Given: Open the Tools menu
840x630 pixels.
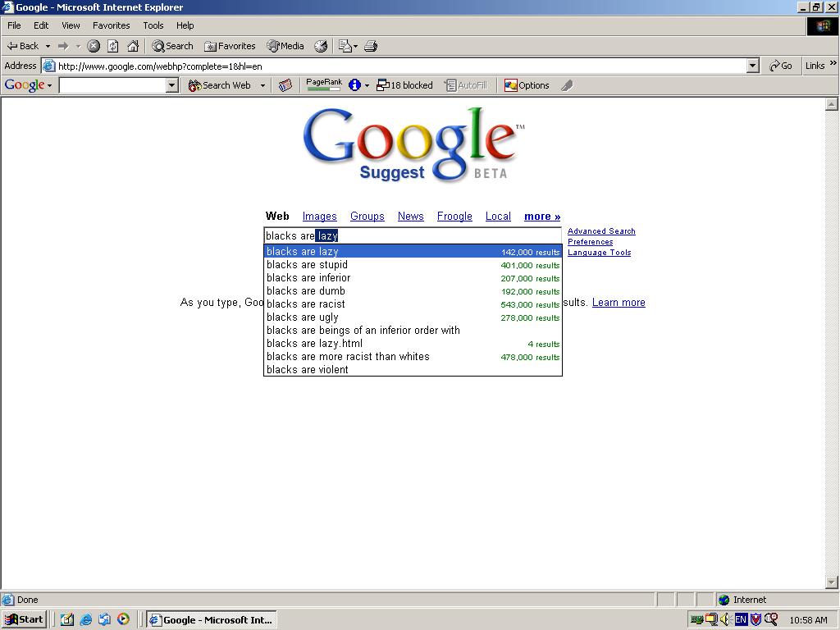Looking at the screenshot, I should (x=153, y=25).
